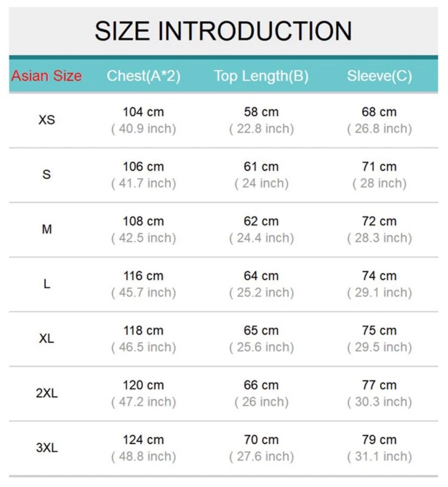The width and height of the screenshot is (448, 487).
Task: Select the L size row label
Action: (47, 284)
